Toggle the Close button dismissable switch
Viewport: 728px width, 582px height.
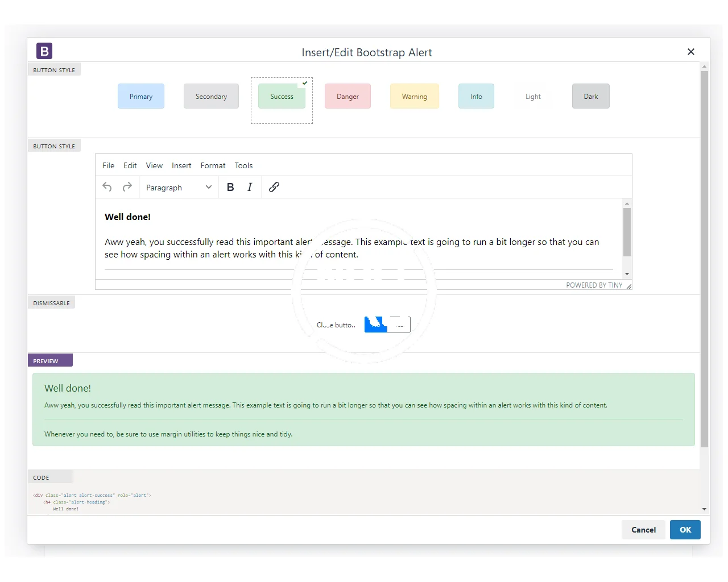click(387, 325)
